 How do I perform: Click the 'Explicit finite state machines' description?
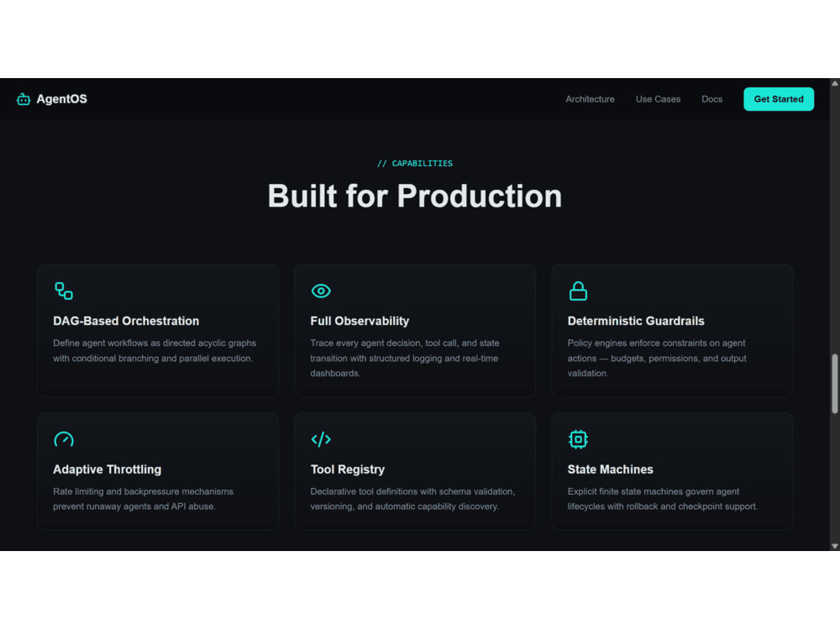(662, 499)
